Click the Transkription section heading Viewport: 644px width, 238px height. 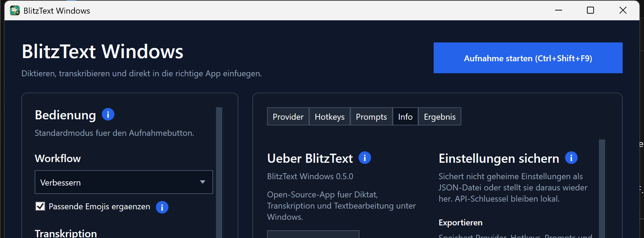pyautogui.click(x=66, y=233)
